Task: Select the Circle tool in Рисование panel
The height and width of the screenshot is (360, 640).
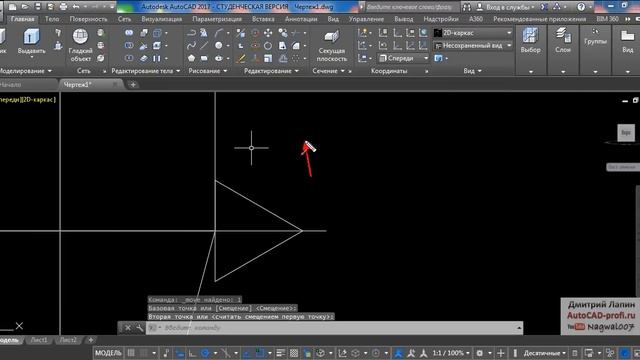Action: point(219,46)
